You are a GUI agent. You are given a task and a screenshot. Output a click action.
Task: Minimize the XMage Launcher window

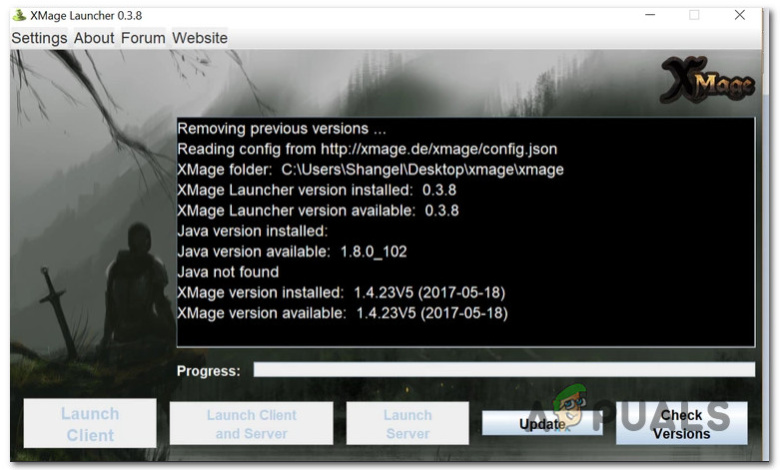coord(650,15)
